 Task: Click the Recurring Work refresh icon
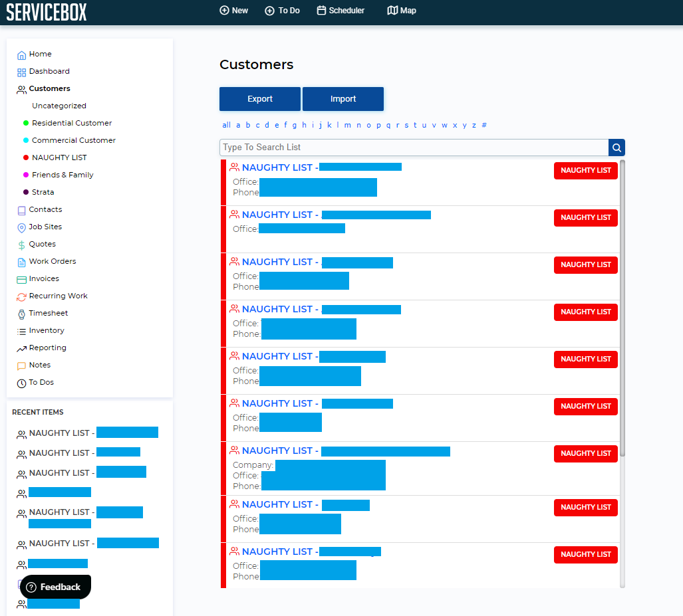pyautogui.click(x=21, y=297)
